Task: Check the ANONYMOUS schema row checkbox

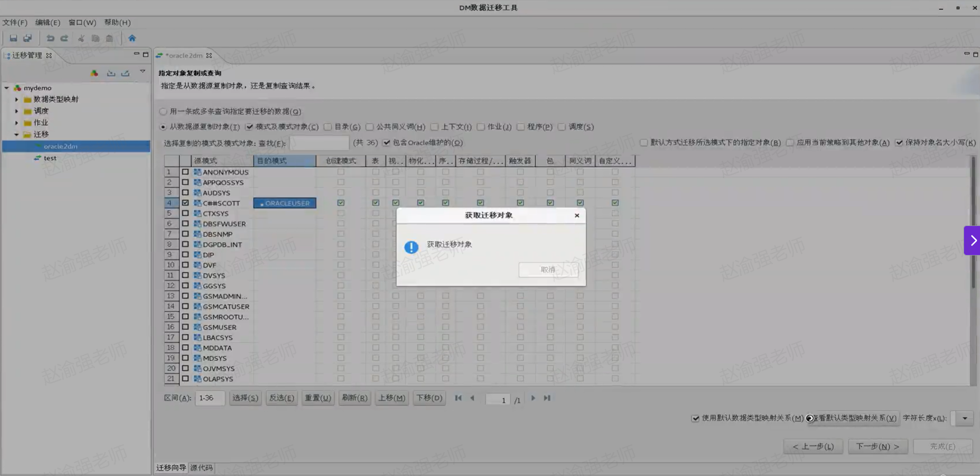Action: click(185, 172)
